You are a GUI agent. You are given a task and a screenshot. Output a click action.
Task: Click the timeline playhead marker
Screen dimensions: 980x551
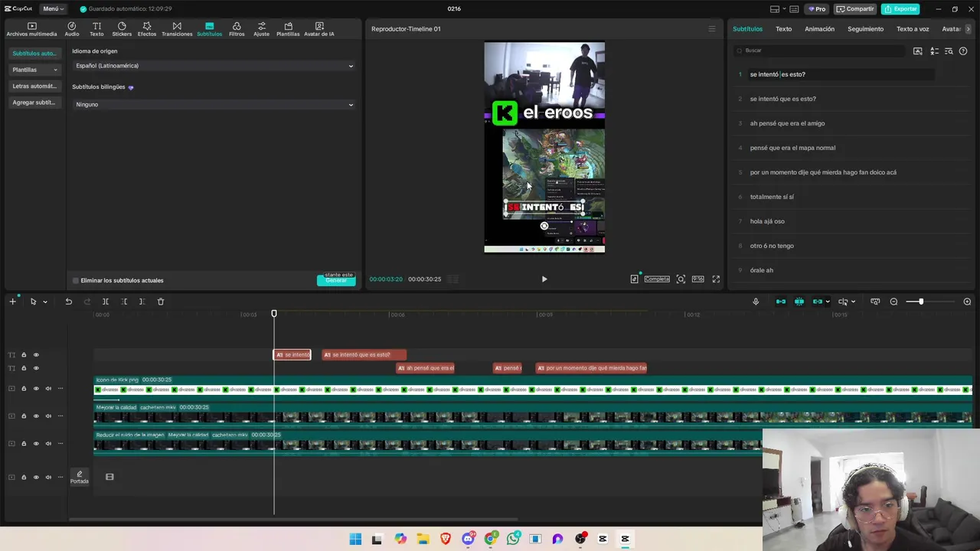[274, 314]
